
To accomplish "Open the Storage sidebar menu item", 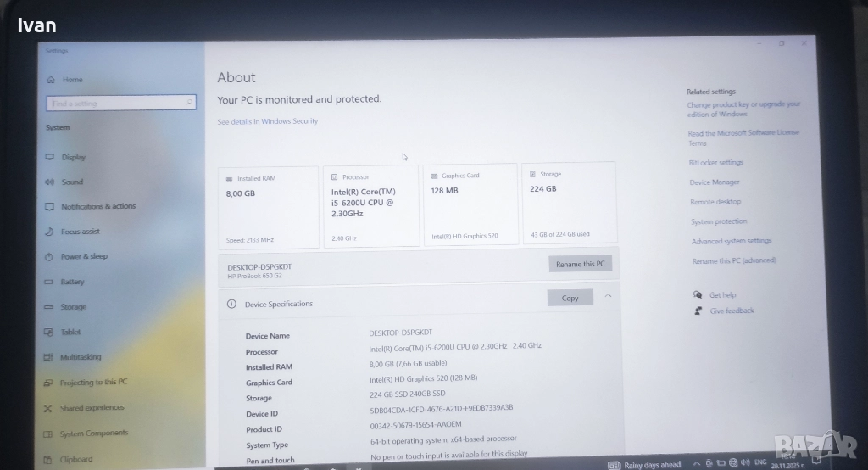I will (73, 307).
